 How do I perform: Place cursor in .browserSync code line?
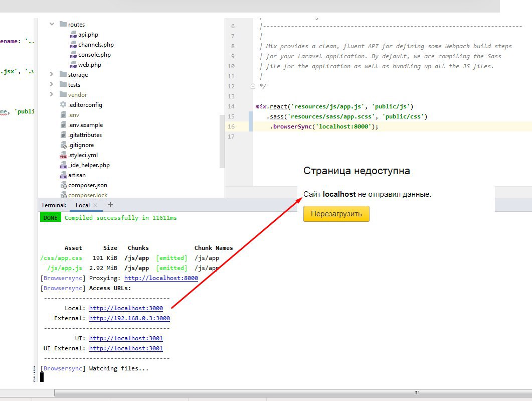(x=324, y=126)
